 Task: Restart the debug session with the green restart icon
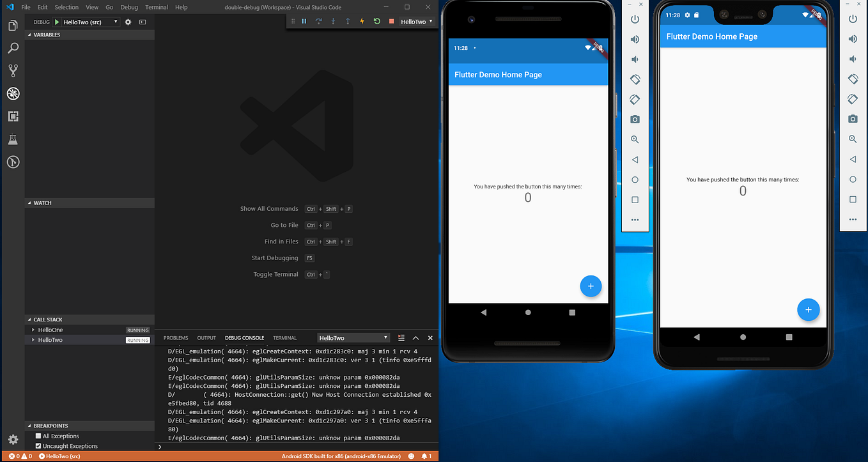coord(376,21)
